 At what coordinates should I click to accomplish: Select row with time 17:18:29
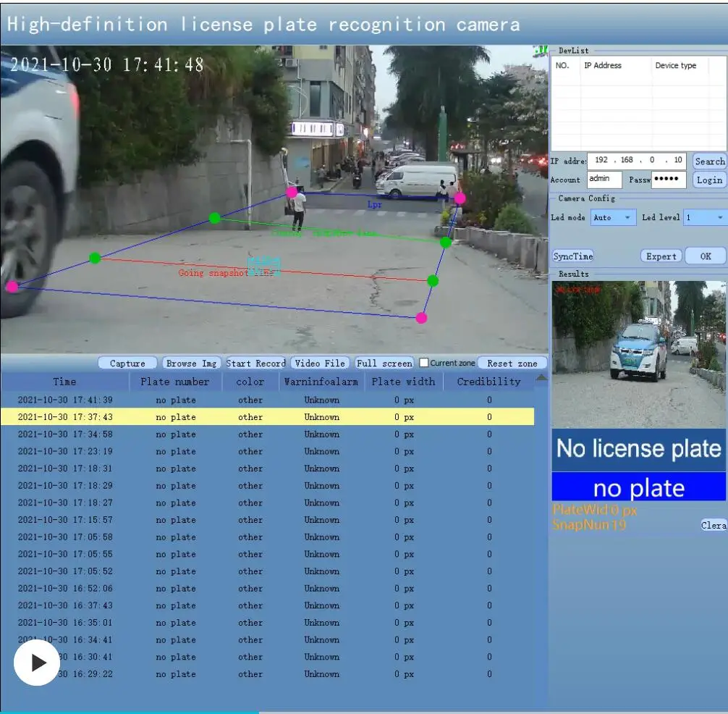pyautogui.click(x=268, y=485)
